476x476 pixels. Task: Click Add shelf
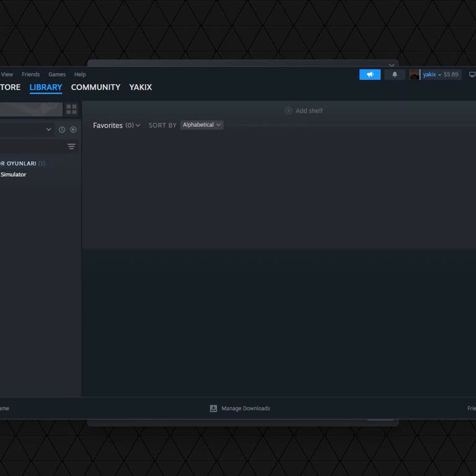tap(304, 111)
